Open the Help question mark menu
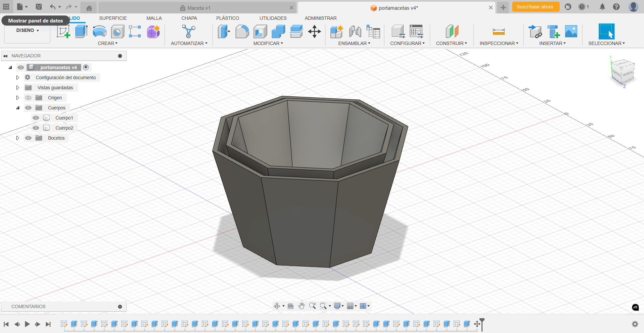Viewport: 644px width, 333px height. point(616,7)
